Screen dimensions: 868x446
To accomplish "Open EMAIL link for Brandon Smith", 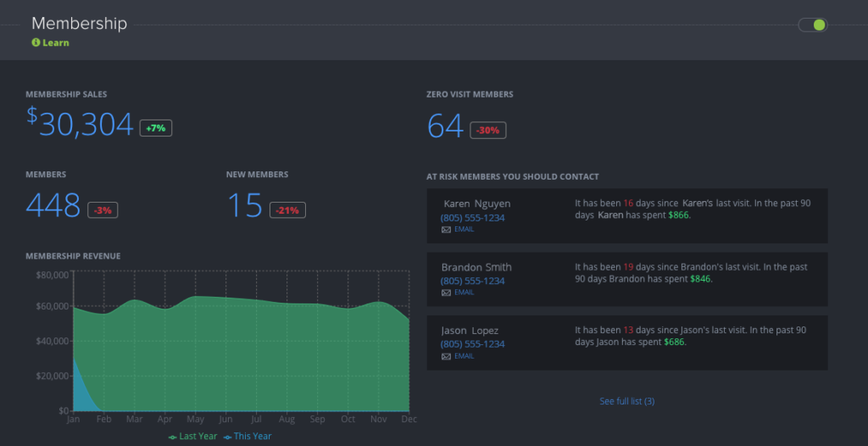I will pyautogui.click(x=464, y=292).
